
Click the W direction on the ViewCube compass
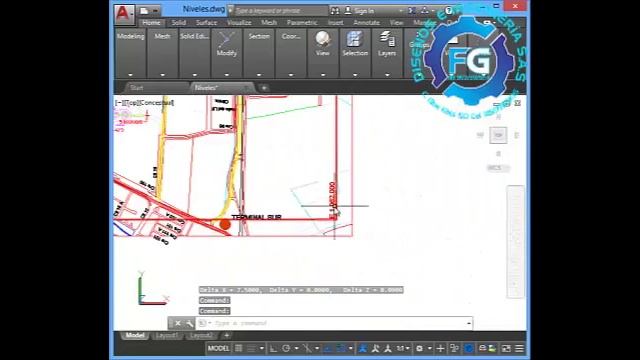(x=480, y=135)
